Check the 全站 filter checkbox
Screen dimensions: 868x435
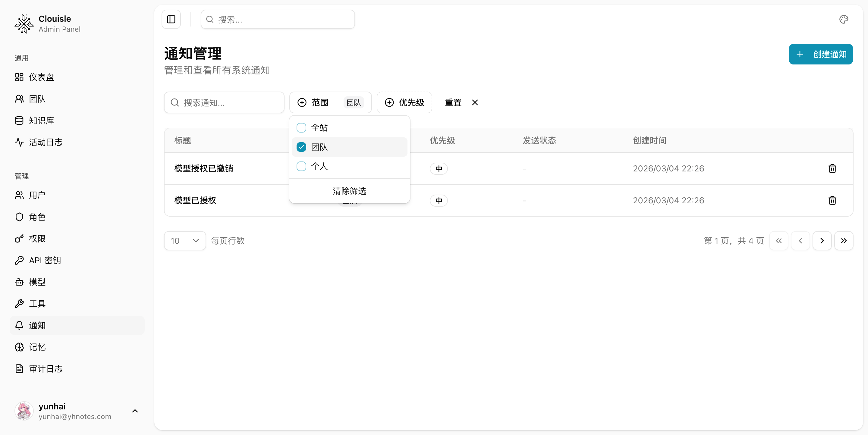tap(301, 128)
